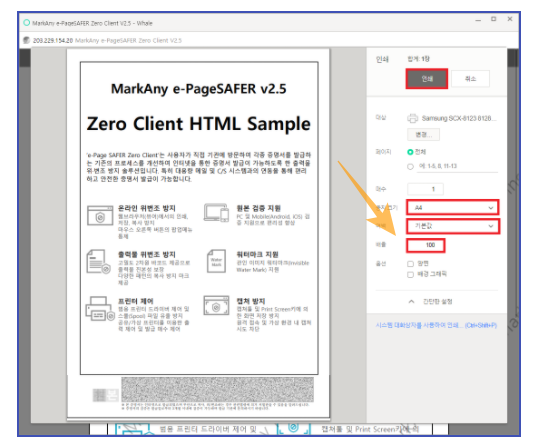Screen dimensions: 535x441
Task: Click the 원본 검증 지원 devices icon
Action: [216, 213]
